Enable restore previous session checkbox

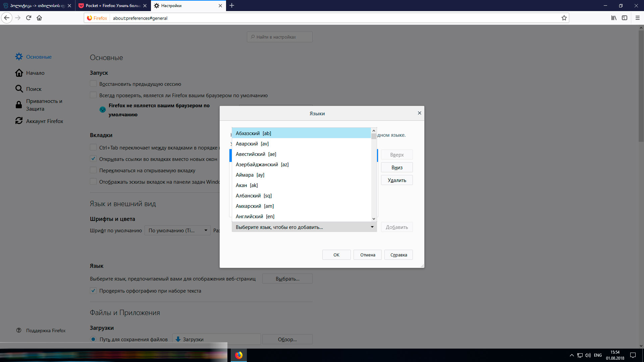pyautogui.click(x=93, y=84)
